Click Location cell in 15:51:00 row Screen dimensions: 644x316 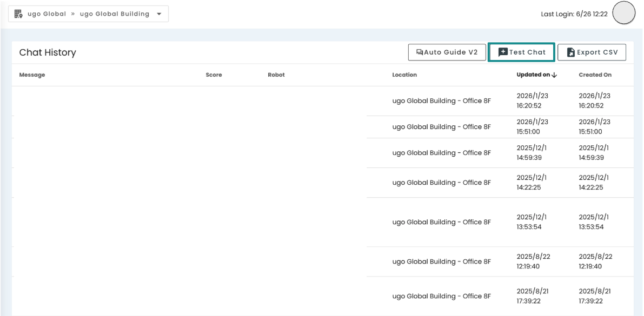pyautogui.click(x=442, y=127)
